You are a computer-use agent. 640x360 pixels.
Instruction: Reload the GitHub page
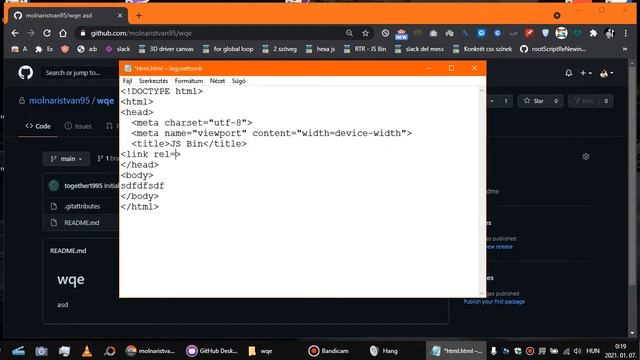point(47,33)
